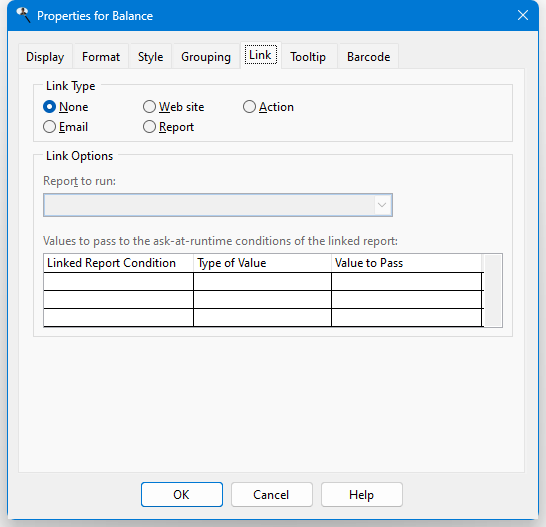Viewport: 546px width, 527px height.
Task: Open the Barcode tab
Action: point(368,57)
